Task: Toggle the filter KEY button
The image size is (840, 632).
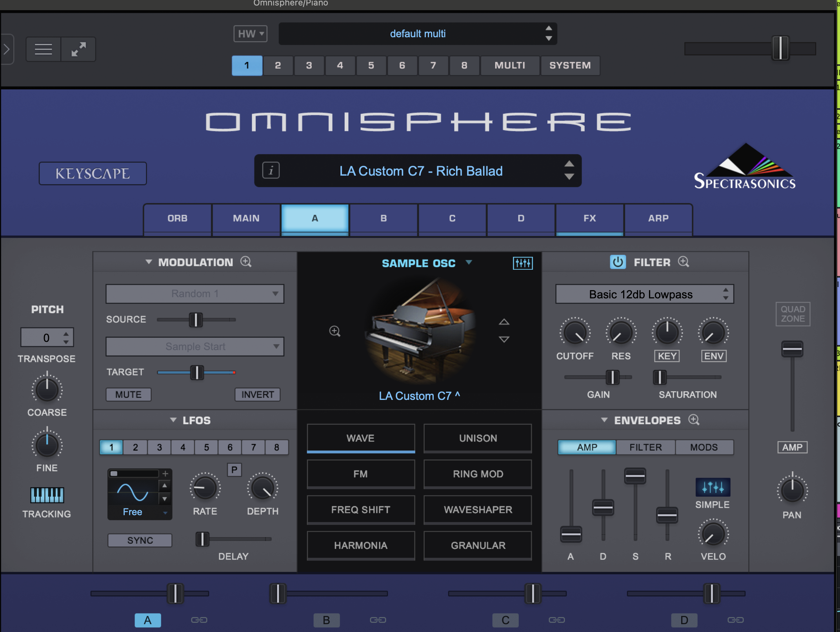Action: coord(667,356)
